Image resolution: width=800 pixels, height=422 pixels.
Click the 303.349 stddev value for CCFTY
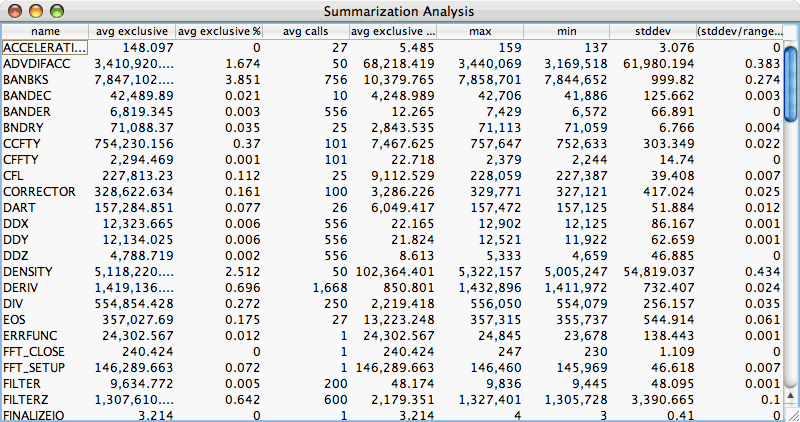tap(668, 143)
